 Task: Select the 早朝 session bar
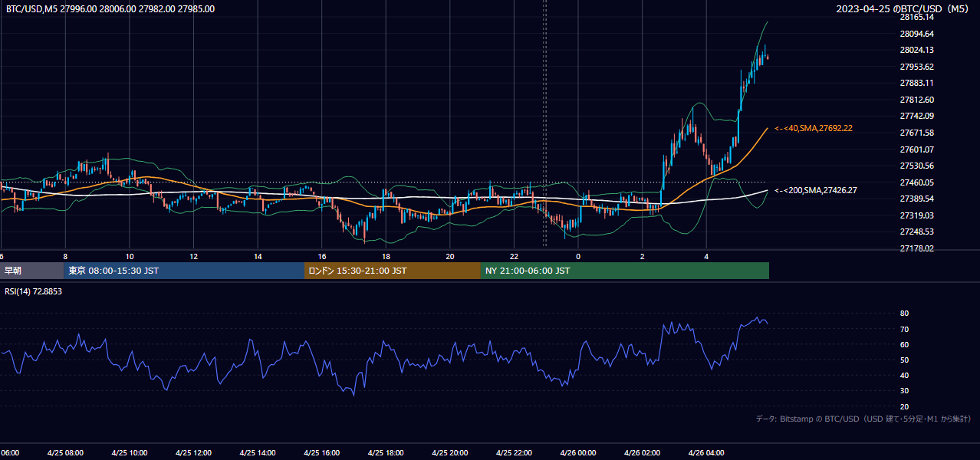click(x=31, y=271)
